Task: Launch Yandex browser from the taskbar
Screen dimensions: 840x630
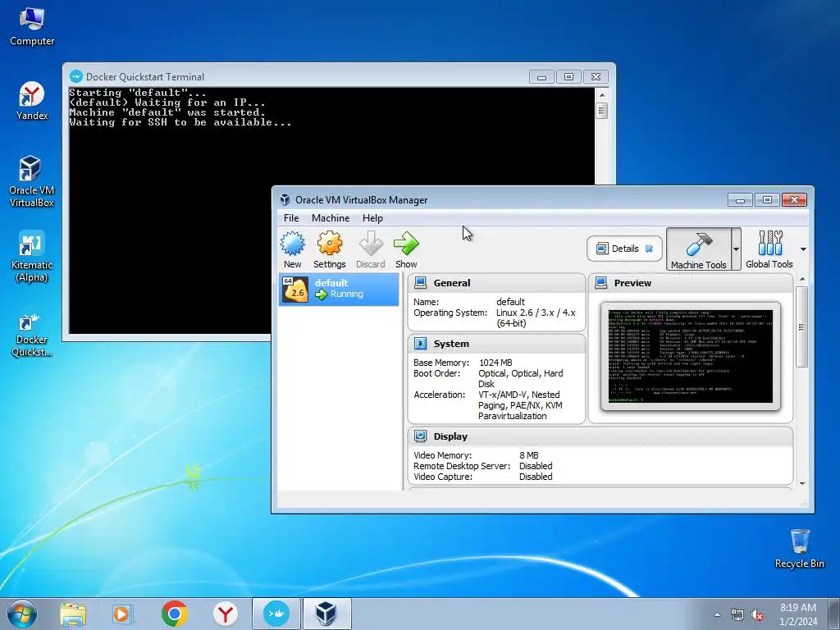Action: 225,614
